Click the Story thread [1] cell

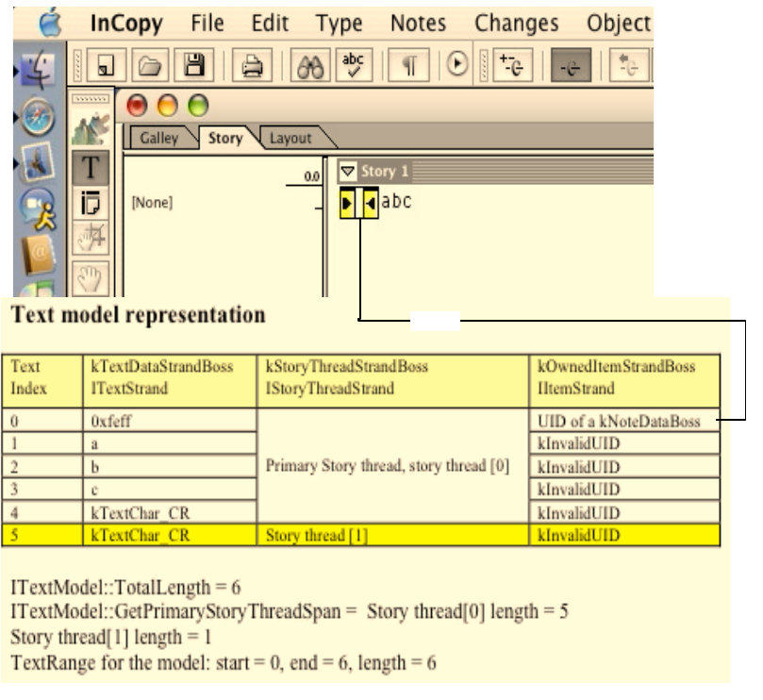(x=392, y=536)
